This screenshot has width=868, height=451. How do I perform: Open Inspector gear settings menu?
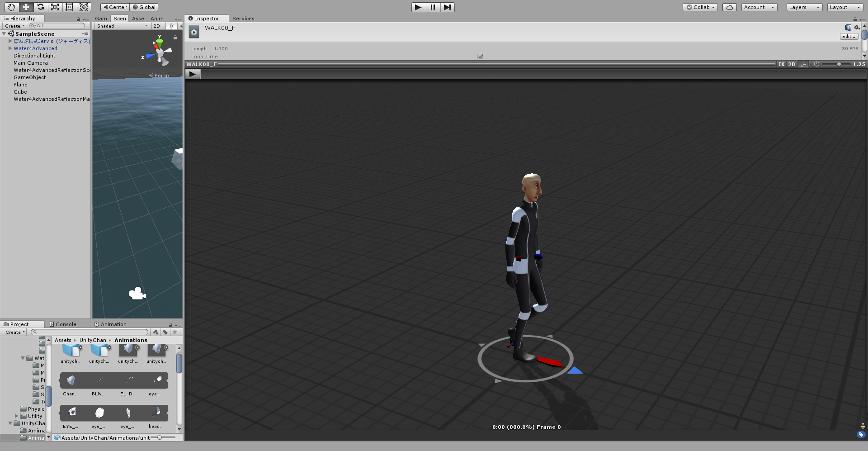click(x=856, y=27)
